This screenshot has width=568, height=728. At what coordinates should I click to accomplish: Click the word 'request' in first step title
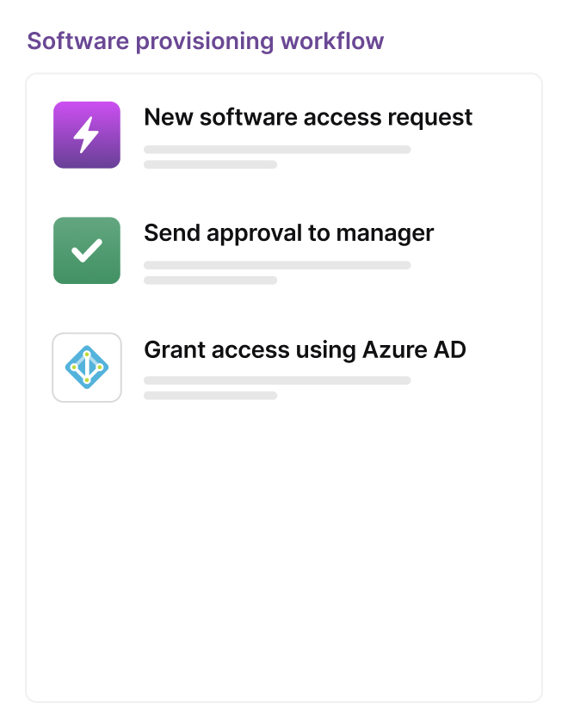click(433, 117)
